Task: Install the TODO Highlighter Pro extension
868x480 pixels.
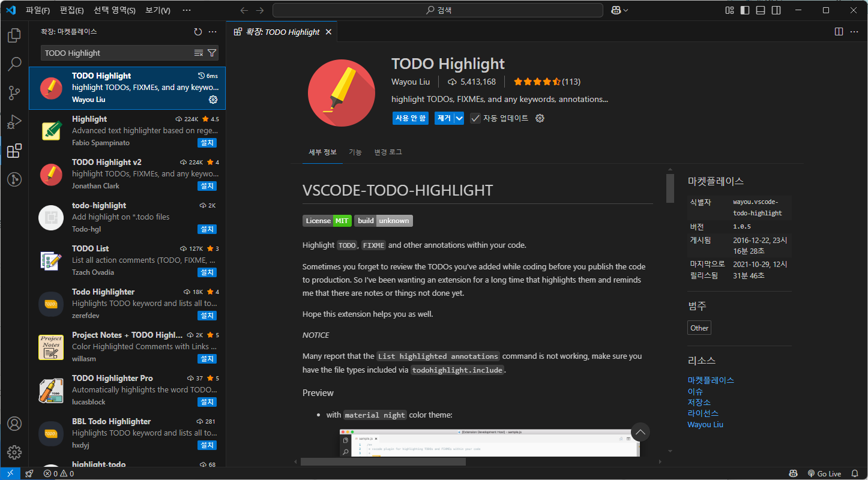Action: 207,402
